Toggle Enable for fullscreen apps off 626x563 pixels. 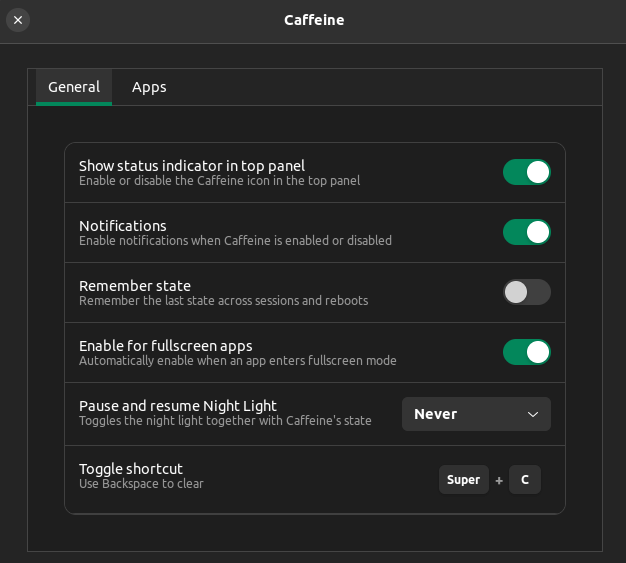coord(527,352)
